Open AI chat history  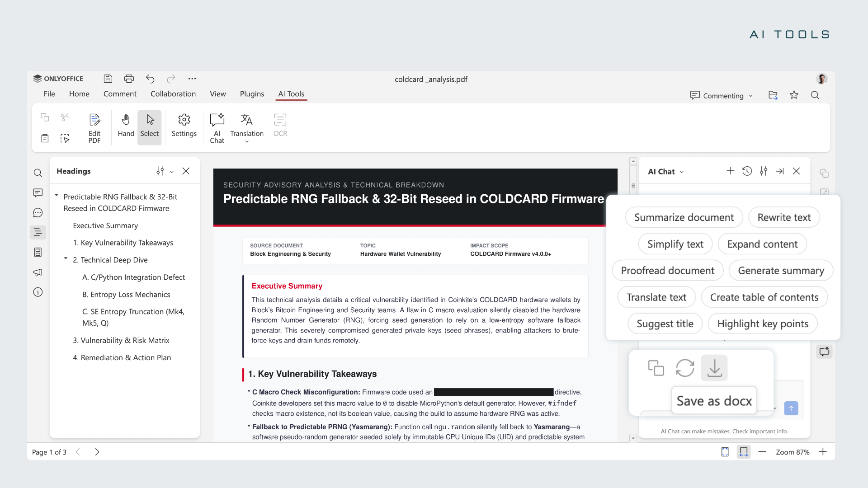point(747,171)
